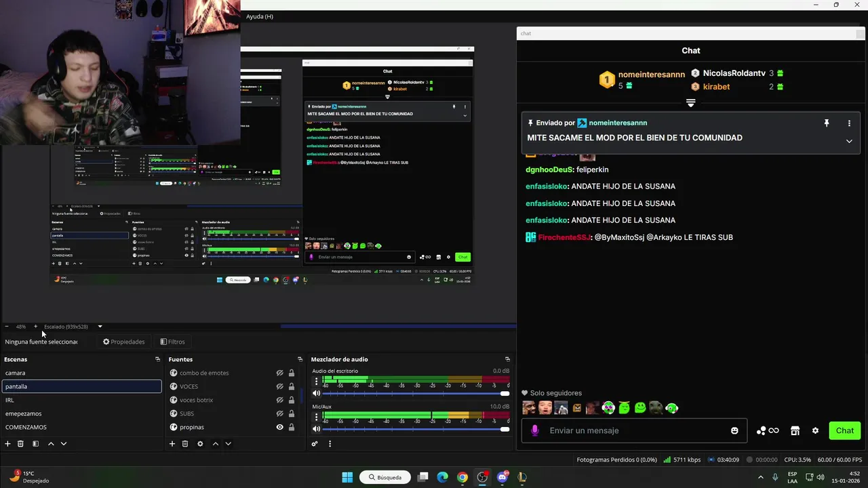Delete the selected scene with the trash icon in Escenas
The height and width of the screenshot is (488, 868).
(x=20, y=444)
